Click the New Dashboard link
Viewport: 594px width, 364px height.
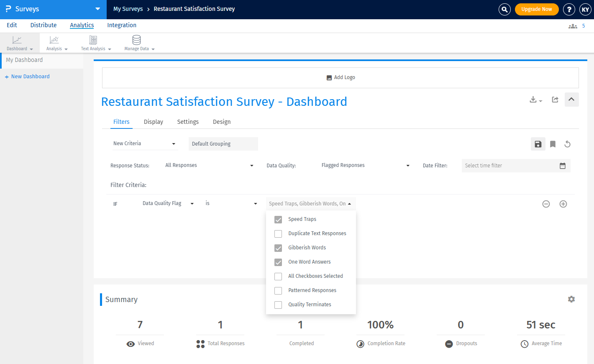coord(30,77)
